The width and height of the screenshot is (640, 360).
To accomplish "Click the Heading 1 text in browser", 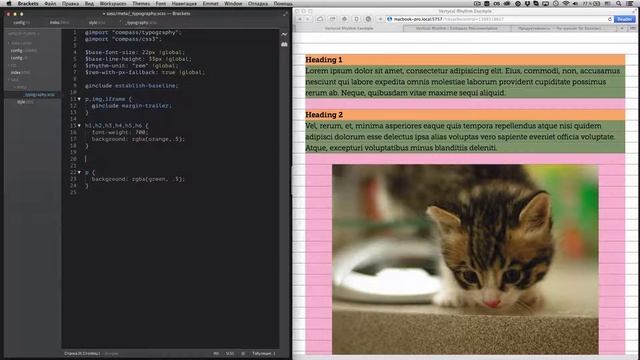I will [324, 60].
